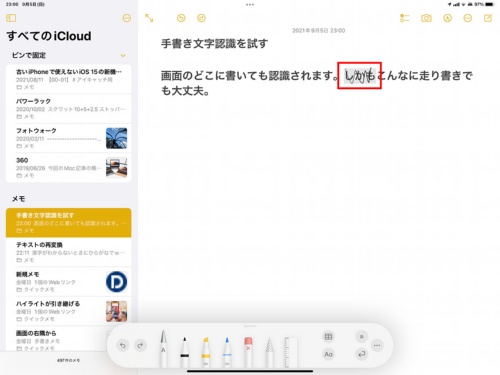Image resolution: width=500 pixels, height=375 pixels.
Task: Redo with the drawing palette arrow
Action: pyautogui.click(x=140, y=345)
